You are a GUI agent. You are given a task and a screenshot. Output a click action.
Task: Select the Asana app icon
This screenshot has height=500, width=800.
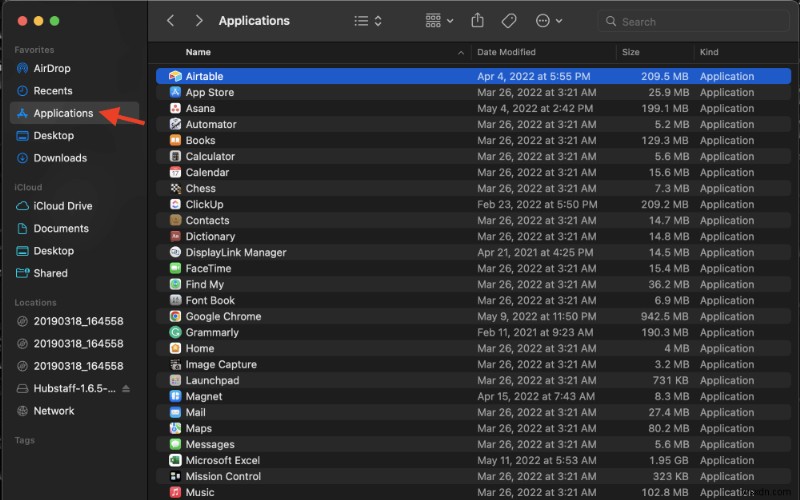coord(175,108)
